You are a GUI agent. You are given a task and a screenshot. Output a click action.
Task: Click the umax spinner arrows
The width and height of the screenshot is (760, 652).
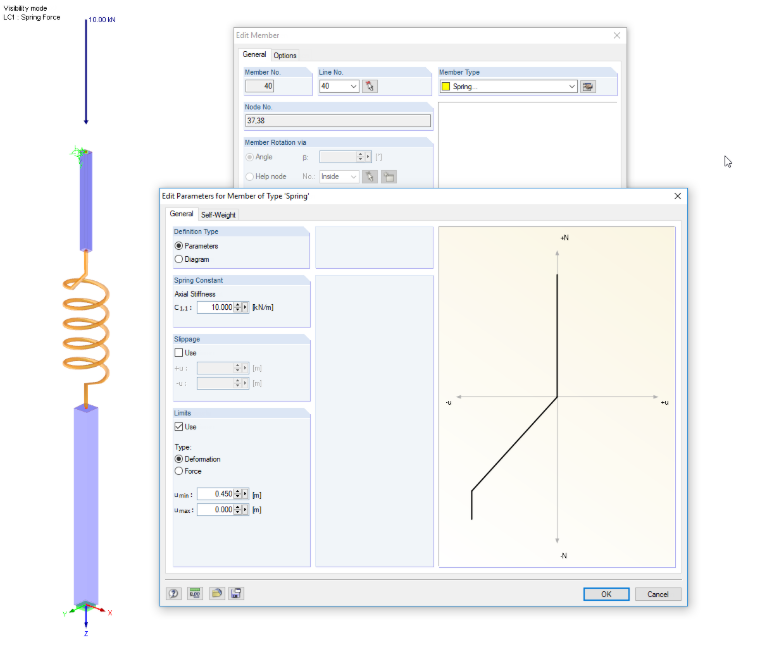(238, 510)
